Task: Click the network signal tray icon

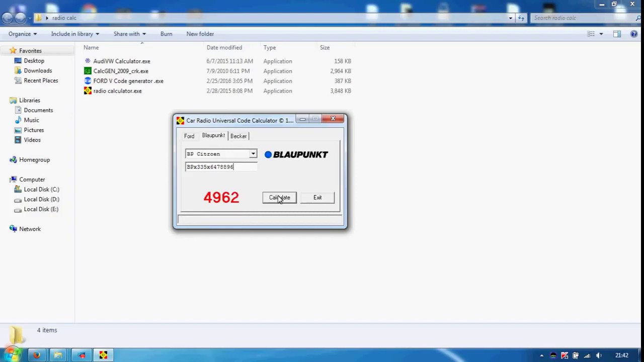Action: coord(587,355)
